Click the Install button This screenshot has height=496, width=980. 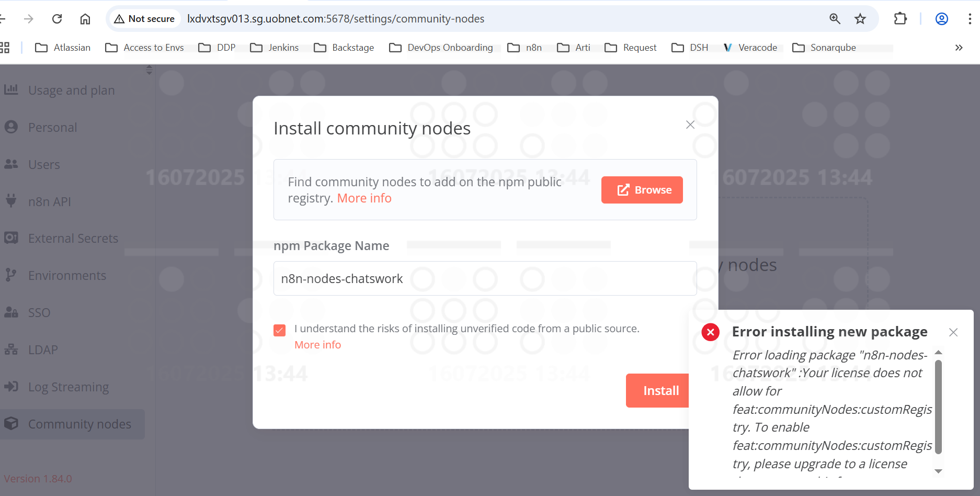pos(657,390)
